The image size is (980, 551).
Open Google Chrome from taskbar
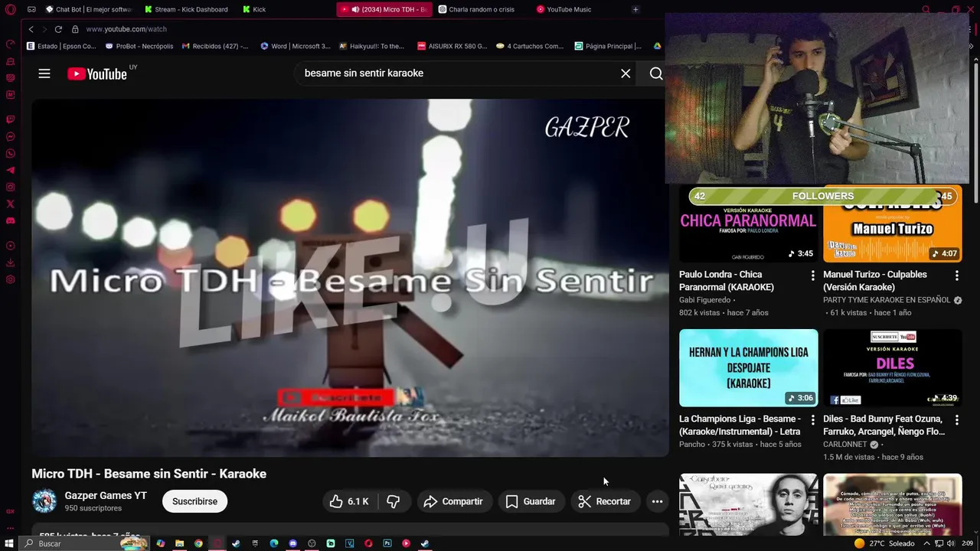[198, 543]
